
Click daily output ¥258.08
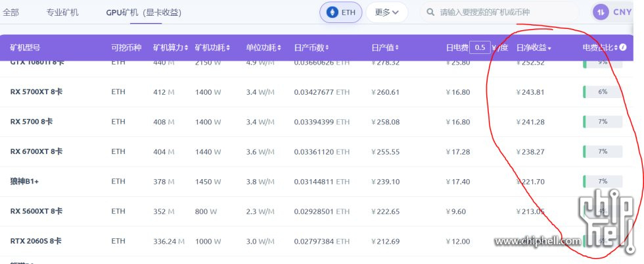coord(385,122)
